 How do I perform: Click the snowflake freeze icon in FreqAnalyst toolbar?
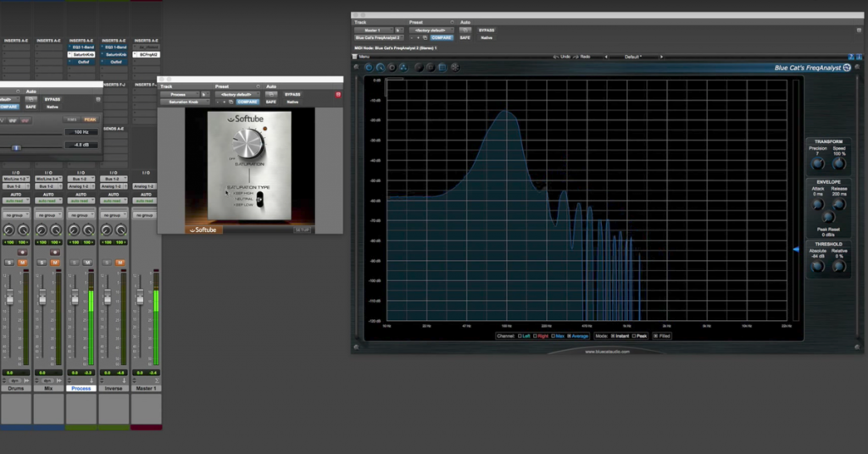pyautogui.click(x=455, y=68)
